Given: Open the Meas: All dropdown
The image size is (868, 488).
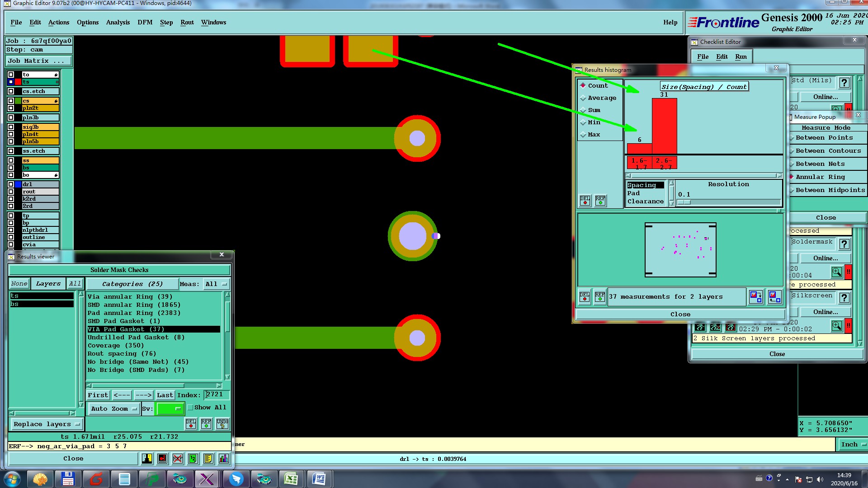Looking at the screenshot, I should [216, 284].
